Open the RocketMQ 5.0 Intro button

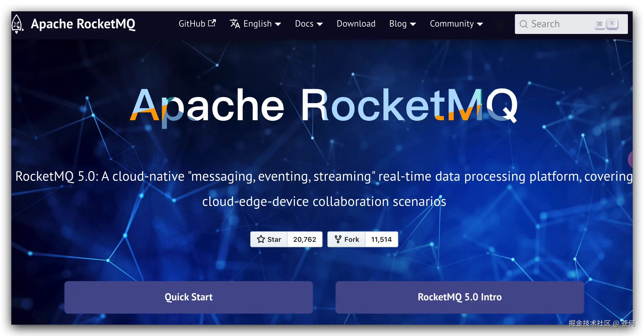click(x=460, y=297)
